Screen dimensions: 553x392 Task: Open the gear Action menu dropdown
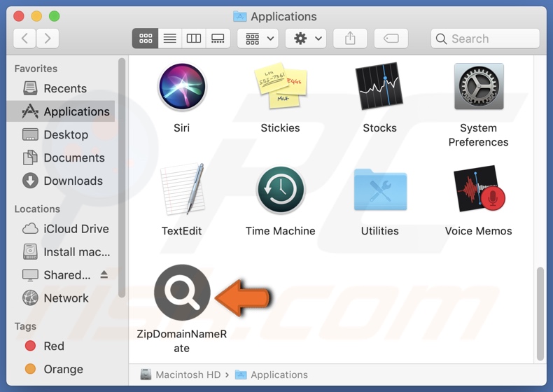[x=306, y=38]
